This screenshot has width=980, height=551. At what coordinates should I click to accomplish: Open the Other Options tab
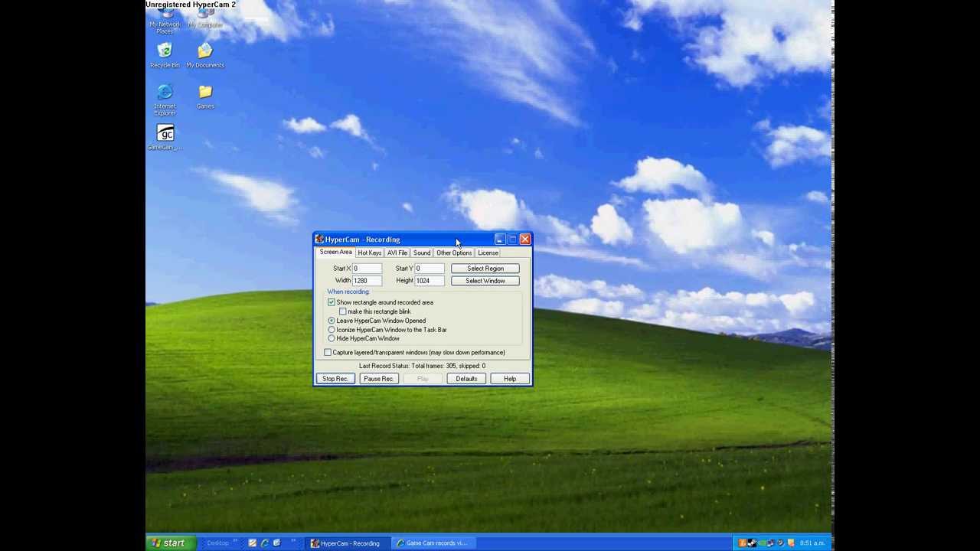[454, 253]
